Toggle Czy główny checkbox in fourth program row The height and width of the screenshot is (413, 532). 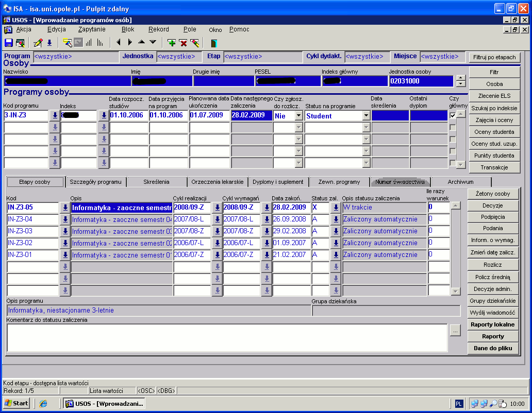tap(453, 151)
